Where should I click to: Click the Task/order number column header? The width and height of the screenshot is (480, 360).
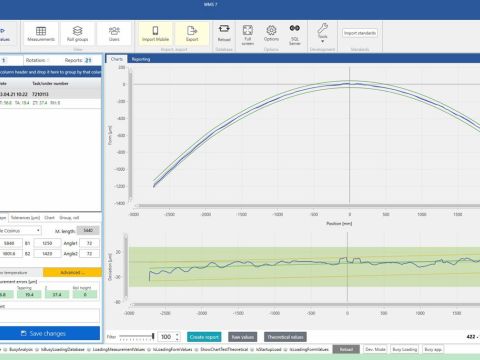point(50,83)
